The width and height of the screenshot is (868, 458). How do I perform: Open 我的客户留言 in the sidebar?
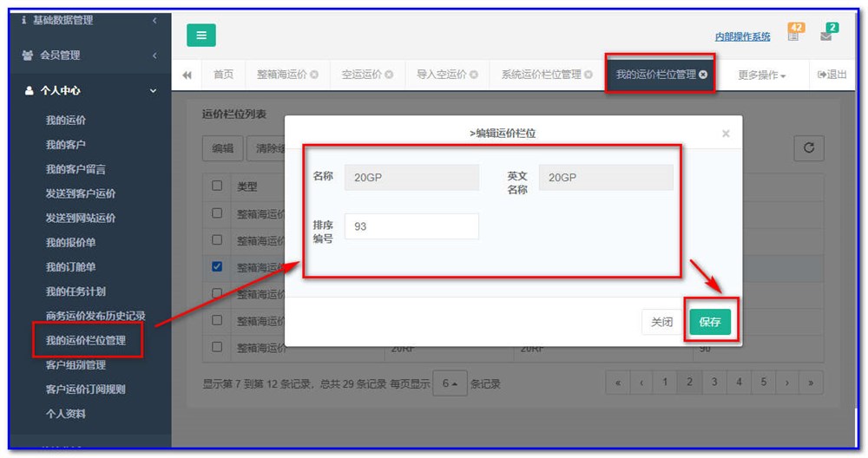pos(76,169)
